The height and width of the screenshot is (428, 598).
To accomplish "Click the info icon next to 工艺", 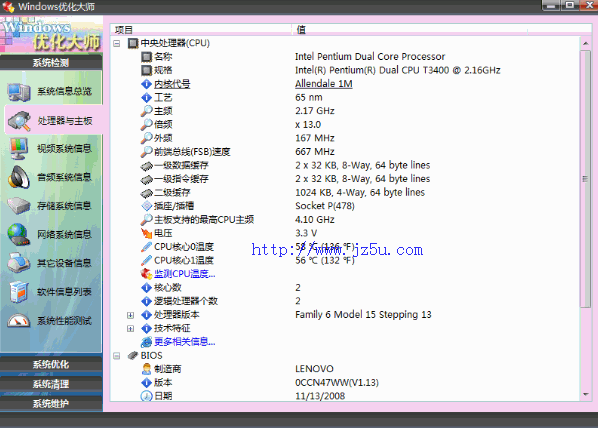I will coord(146,98).
